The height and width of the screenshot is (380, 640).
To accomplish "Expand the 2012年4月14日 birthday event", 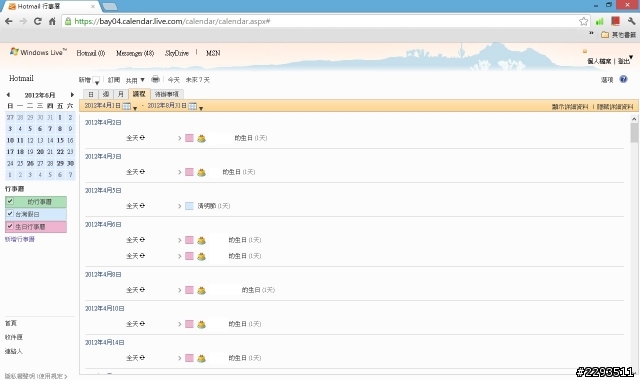I will [x=179, y=358].
